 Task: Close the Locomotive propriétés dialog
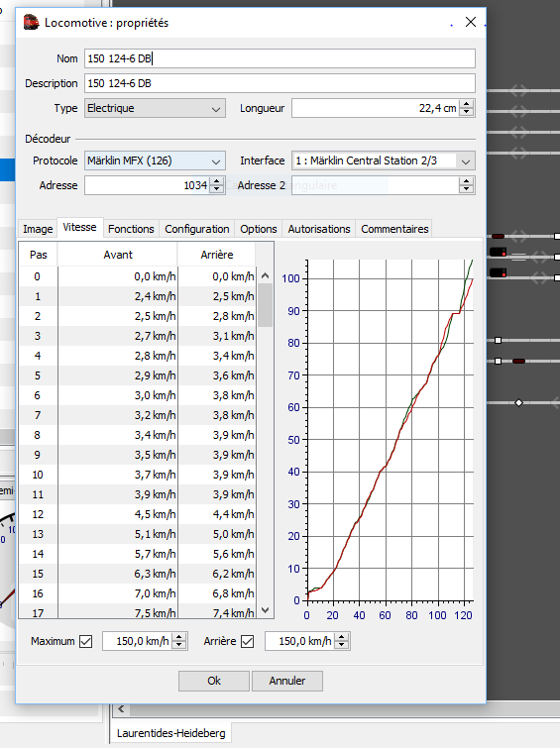(x=470, y=22)
